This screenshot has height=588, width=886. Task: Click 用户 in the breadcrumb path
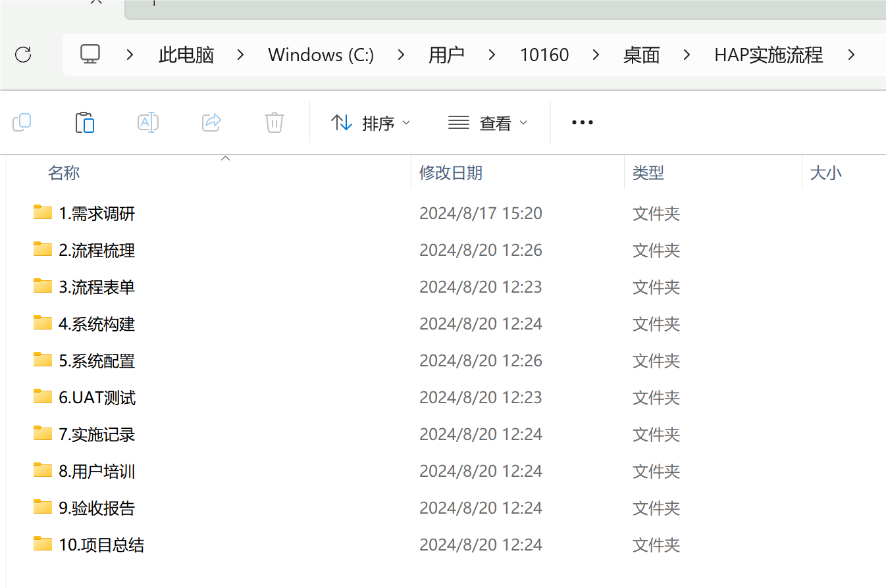tap(447, 55)
